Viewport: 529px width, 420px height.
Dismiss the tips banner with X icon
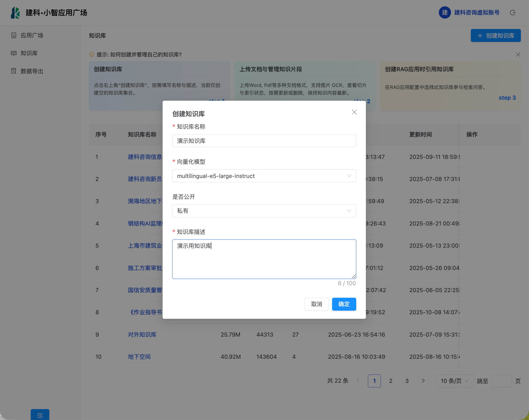coord(518,55)
